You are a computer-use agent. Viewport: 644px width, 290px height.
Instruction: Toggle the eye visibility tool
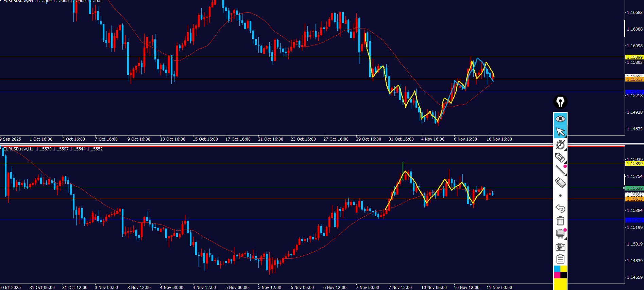click(560, 119)
